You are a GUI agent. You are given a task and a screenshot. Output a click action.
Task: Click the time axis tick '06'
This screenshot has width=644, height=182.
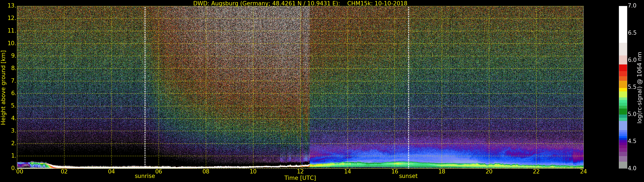pyautogui.click(x=159, y=172)
